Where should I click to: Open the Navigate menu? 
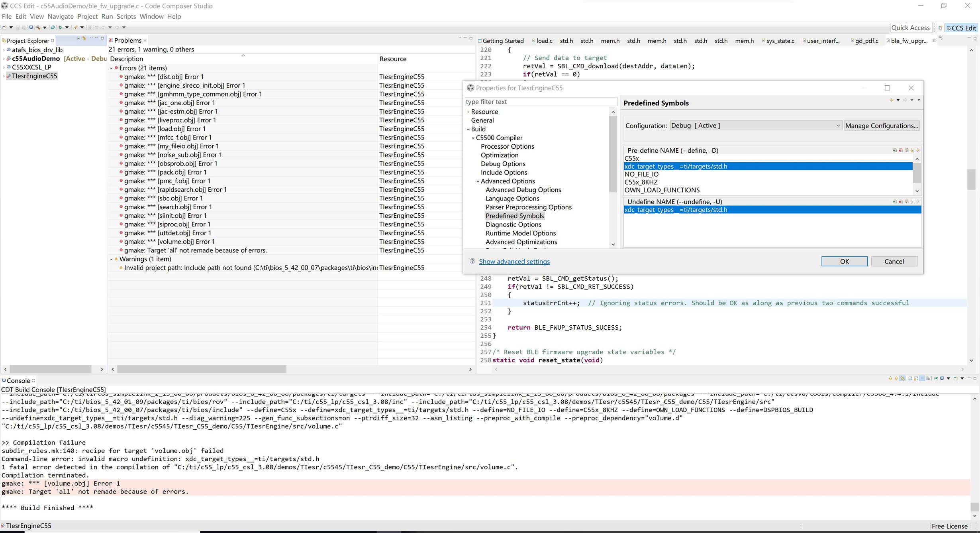(61, 16)
